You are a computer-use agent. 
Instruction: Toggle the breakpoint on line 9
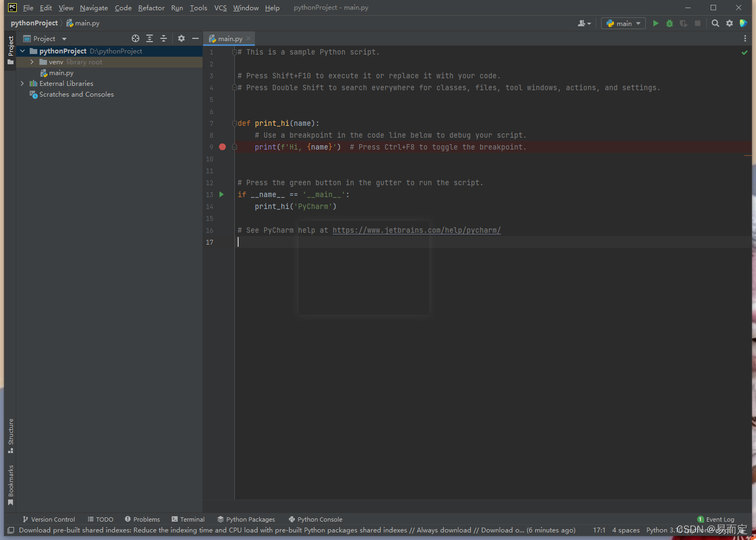pyautogui.click(x=222, y=146)
